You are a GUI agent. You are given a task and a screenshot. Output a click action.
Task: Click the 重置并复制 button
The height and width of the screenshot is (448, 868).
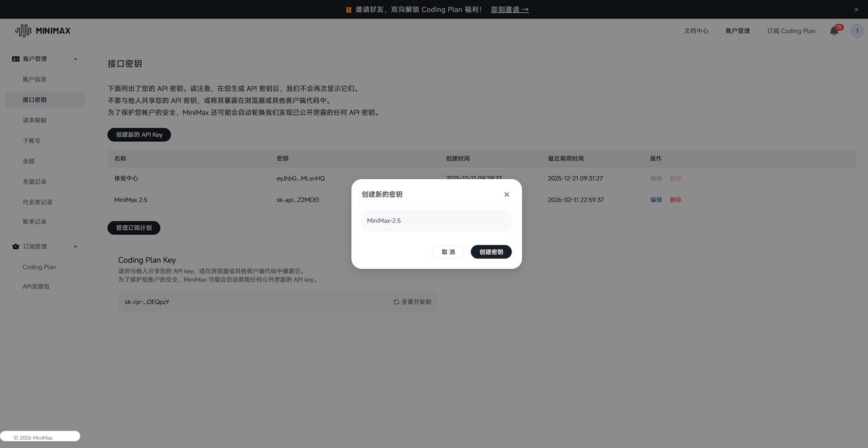(x=412, y=302)
